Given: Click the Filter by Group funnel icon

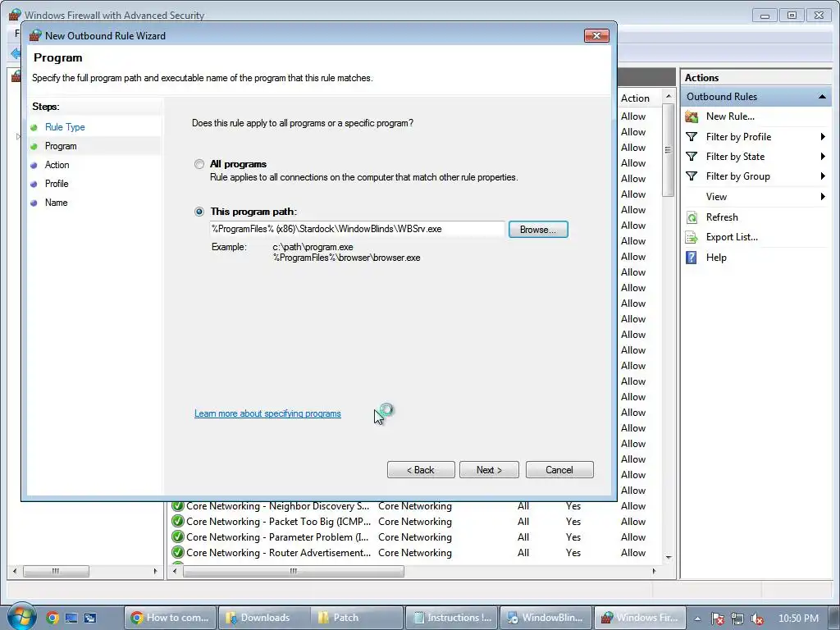Looking at the screenshot, I should click(692, 176).
